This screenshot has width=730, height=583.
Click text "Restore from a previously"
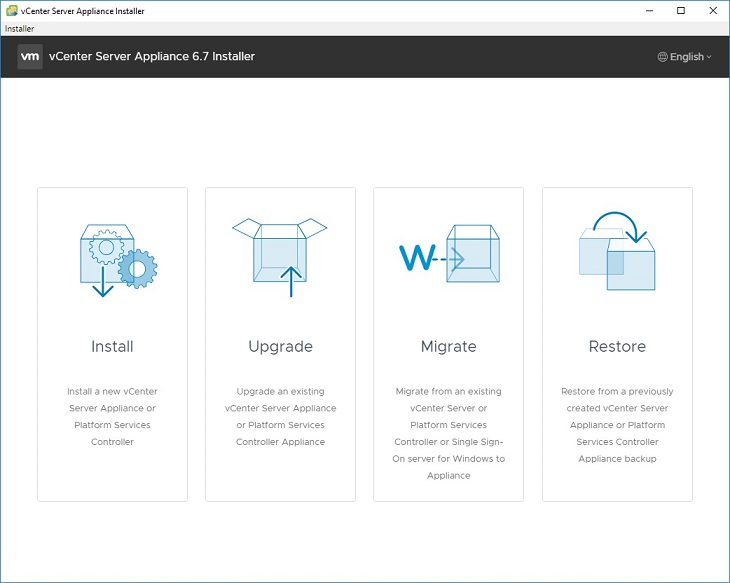pyautogui.click(x=617, y=392)
